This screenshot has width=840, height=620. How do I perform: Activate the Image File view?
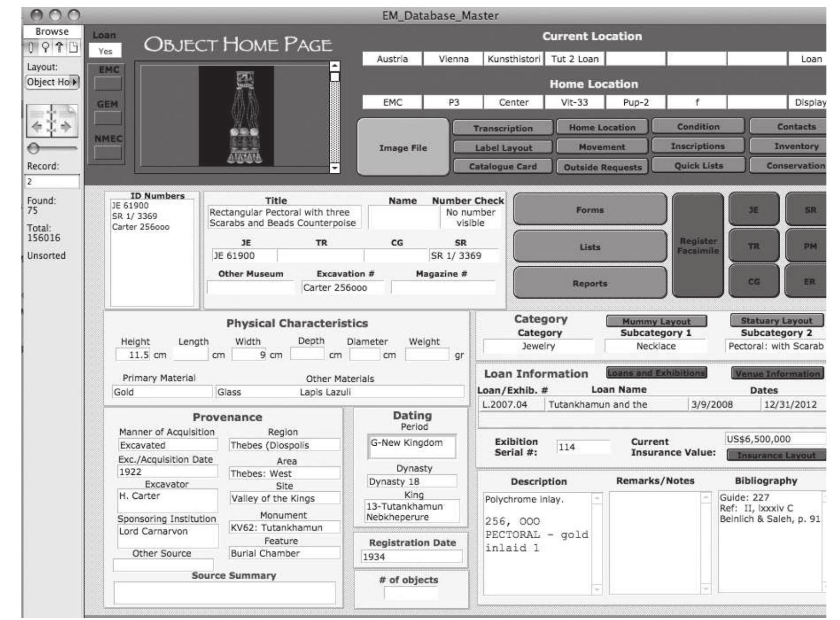tap(401, 149)
